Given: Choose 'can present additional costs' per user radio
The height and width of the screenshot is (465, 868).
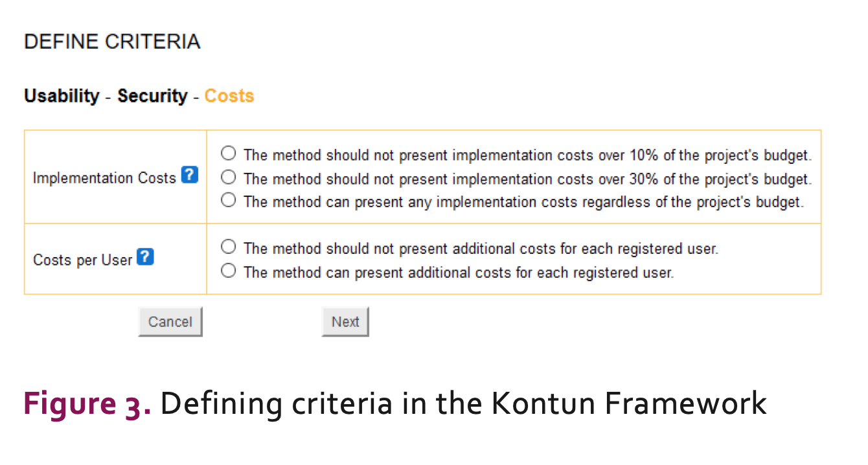Looking at the screenshot, I should 228,271.
